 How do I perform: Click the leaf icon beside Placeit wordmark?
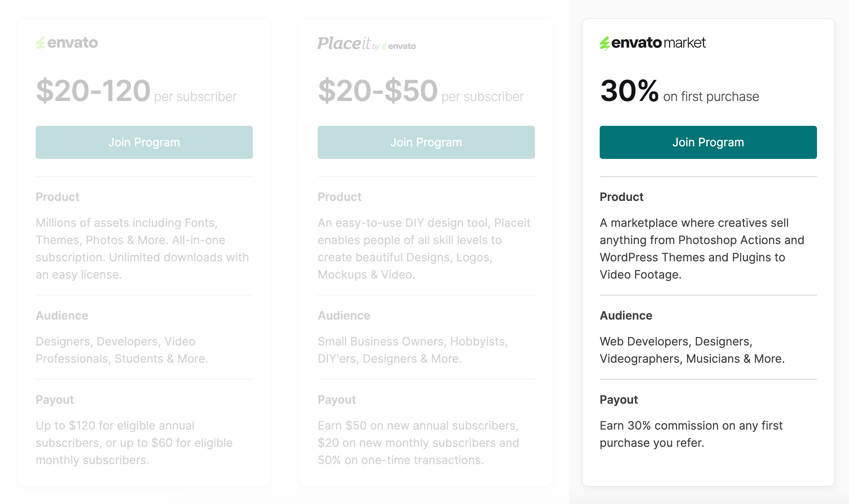[384, 45]
